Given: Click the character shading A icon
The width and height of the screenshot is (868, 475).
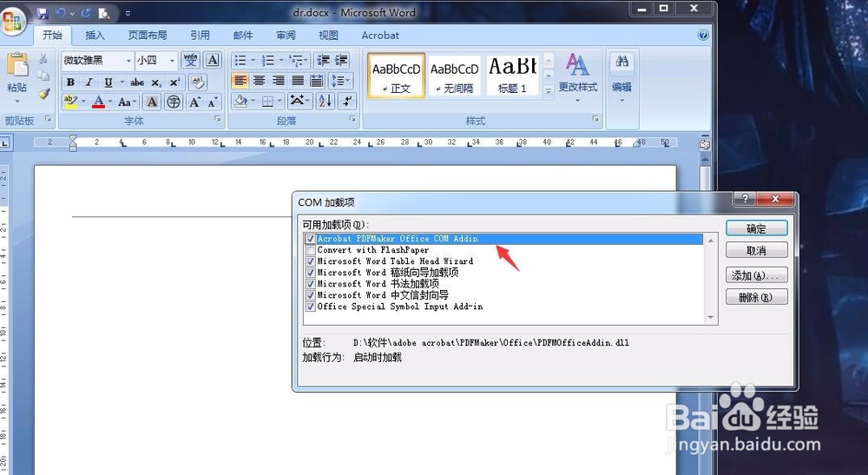Looking at the screenshot, I should point(151,102).
